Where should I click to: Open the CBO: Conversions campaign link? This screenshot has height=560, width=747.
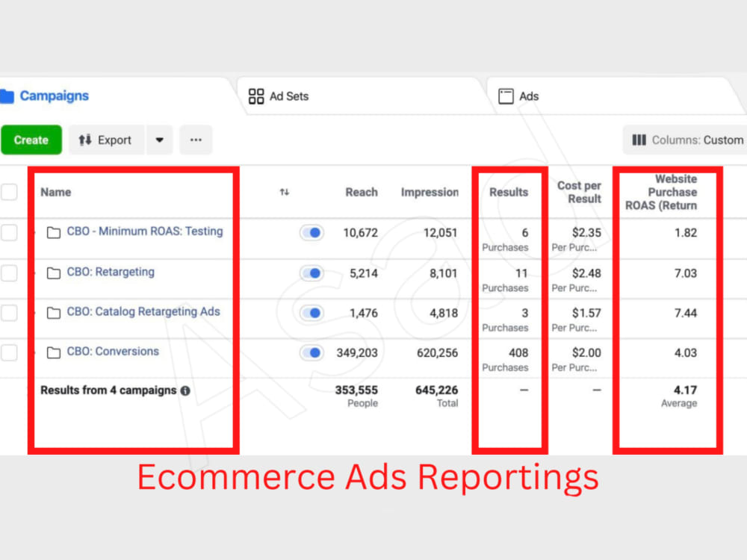(113, 352)
